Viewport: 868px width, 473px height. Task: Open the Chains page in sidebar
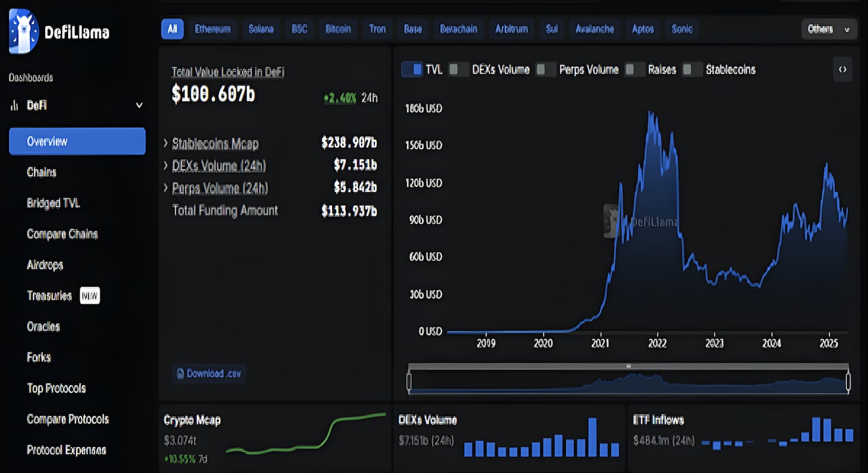42,172
